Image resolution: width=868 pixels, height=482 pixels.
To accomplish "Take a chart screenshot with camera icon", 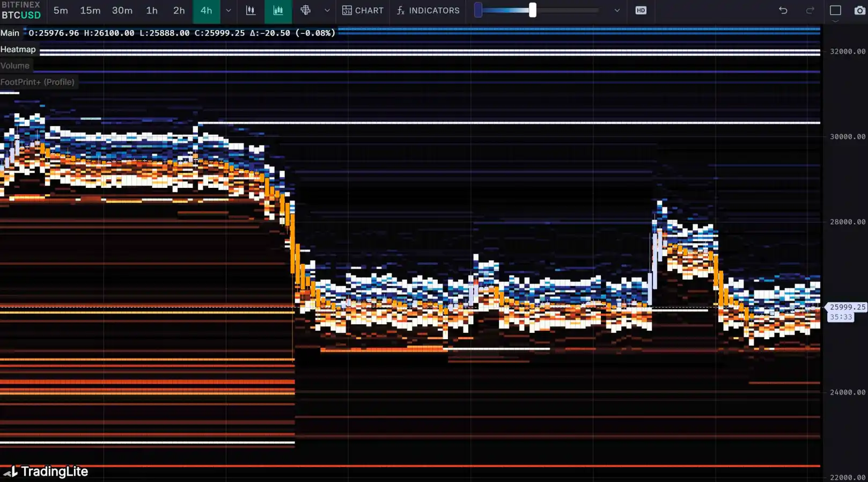I will tap(859, 11).
